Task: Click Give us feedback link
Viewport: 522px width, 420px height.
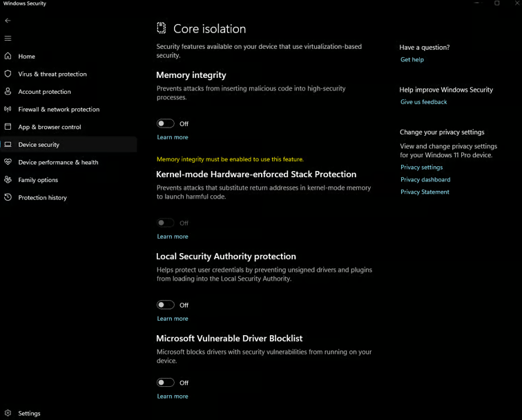Action: tap(423, 102)
